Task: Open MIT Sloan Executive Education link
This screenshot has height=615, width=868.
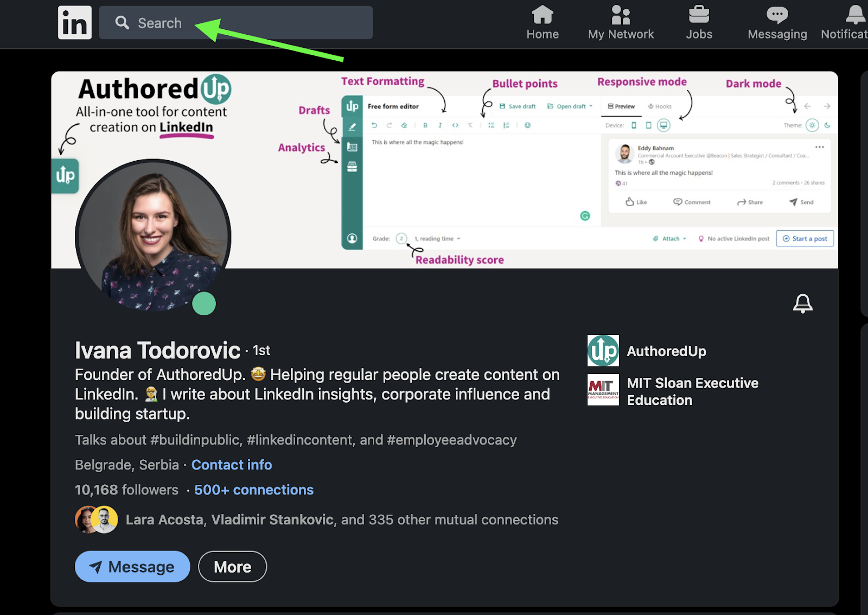Action: click(x=692, y=391)
